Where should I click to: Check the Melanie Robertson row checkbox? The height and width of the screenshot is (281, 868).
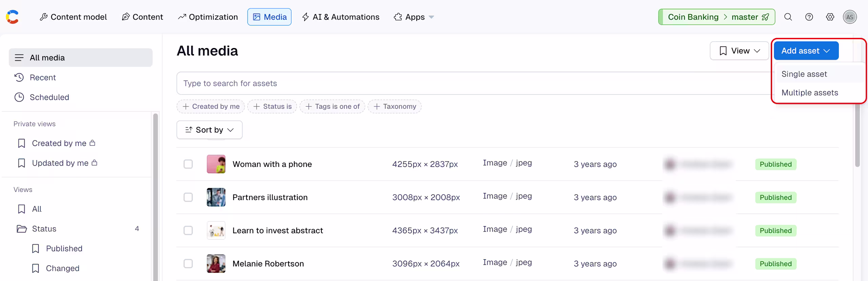click(x=188, y=264)
